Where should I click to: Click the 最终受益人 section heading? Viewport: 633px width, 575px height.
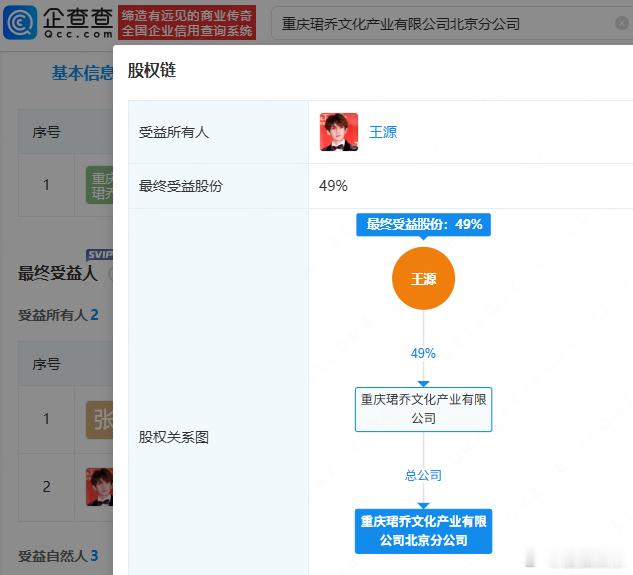click(x=58, y=273)
